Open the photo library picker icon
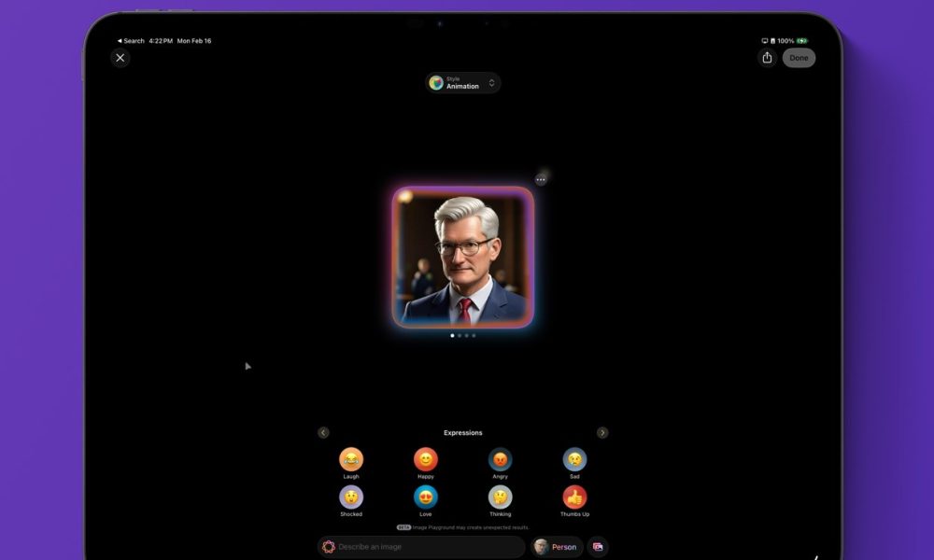 598,547
